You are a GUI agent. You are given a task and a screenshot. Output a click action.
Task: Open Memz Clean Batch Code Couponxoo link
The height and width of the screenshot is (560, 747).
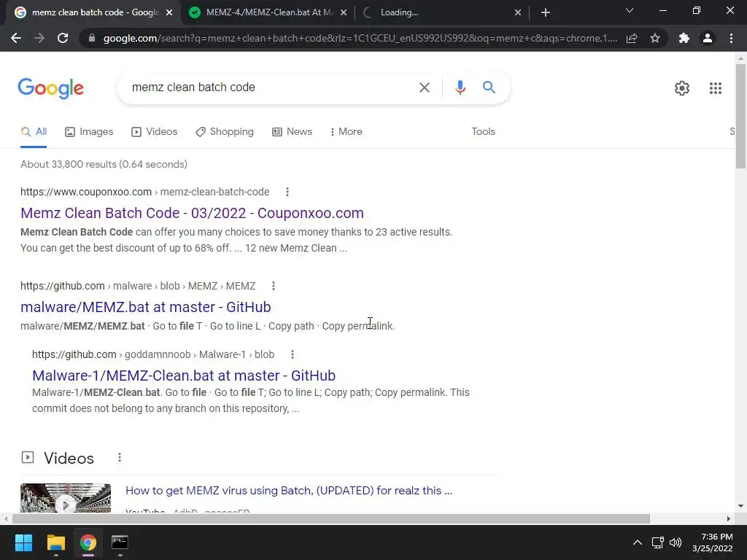[192, 213]
